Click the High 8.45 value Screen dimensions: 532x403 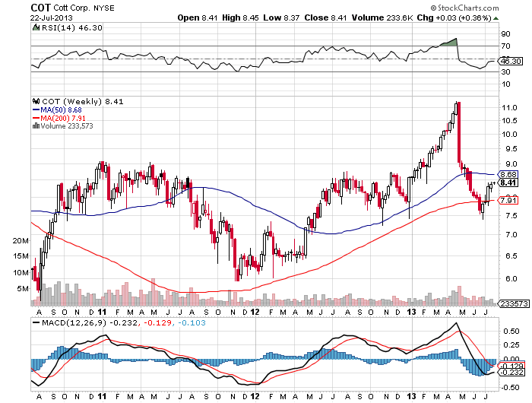coord(240,17)
